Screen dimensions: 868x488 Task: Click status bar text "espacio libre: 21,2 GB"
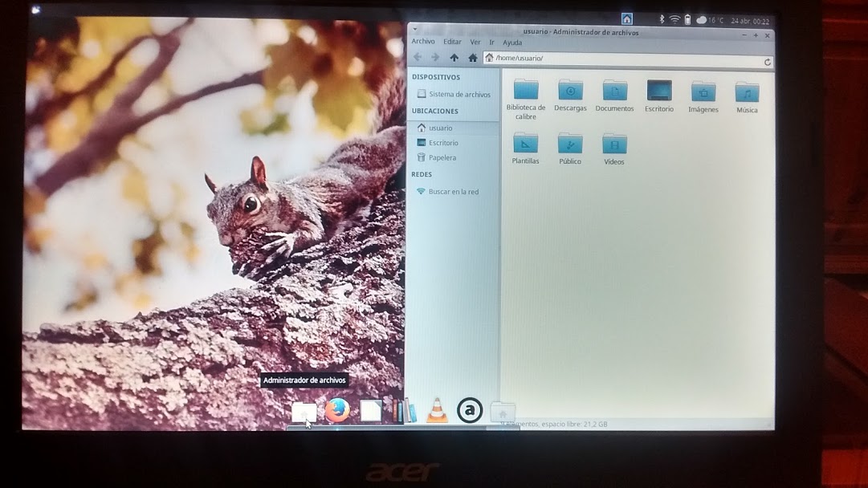point(574,425)
